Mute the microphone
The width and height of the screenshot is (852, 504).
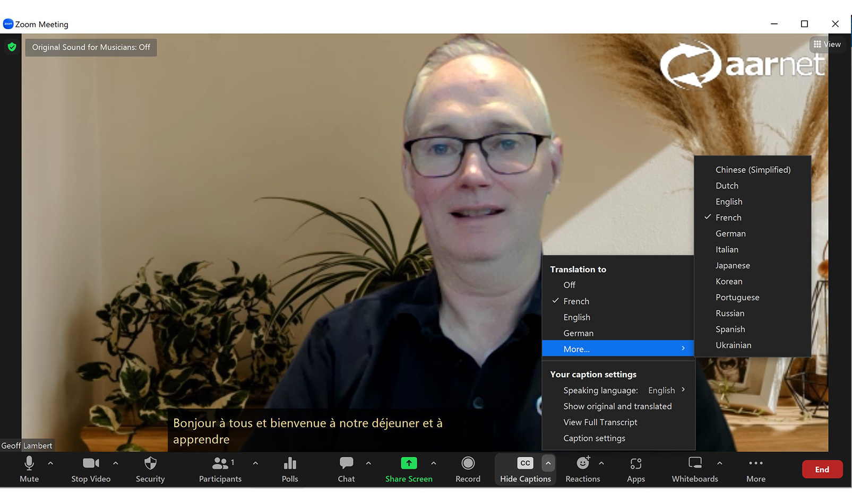[x=29, y=469]
